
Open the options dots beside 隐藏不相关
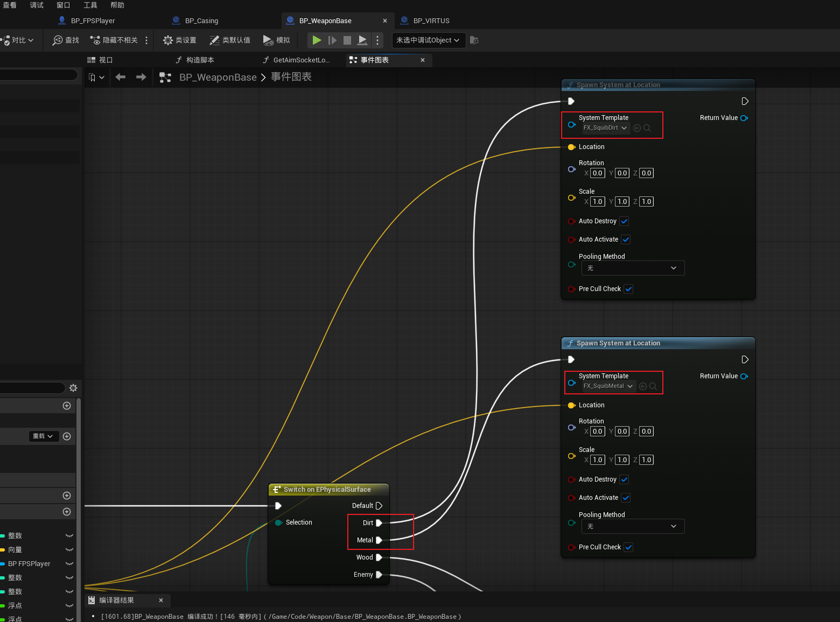coord(146,40)
